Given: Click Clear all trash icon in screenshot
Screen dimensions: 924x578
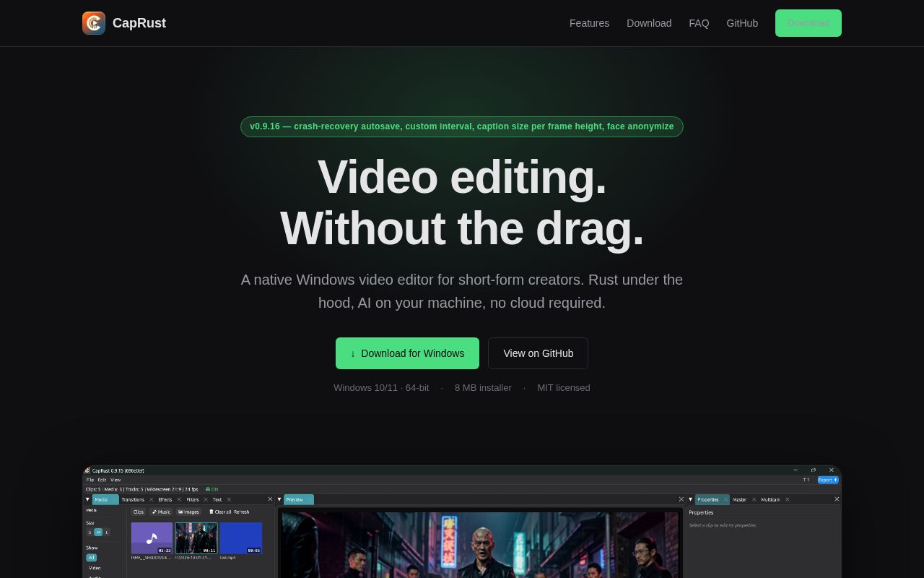Looking at the screenshot, I should [x=211, y=512].
